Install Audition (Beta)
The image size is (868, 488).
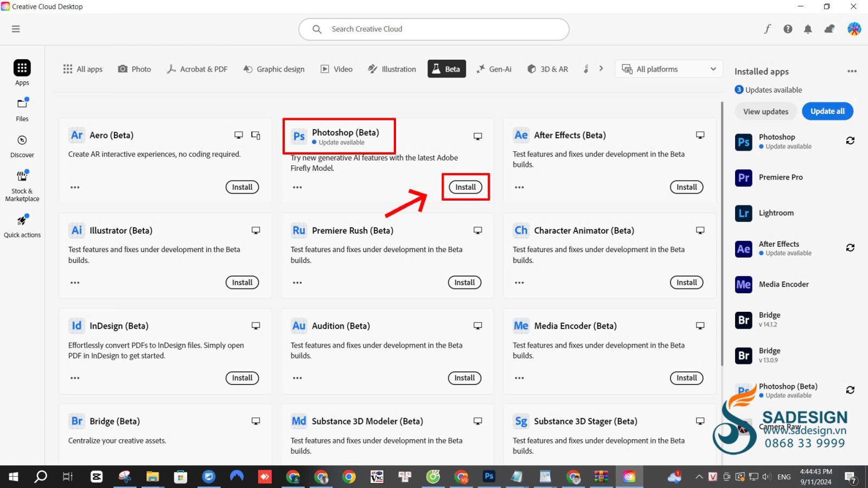click(464, 378)
